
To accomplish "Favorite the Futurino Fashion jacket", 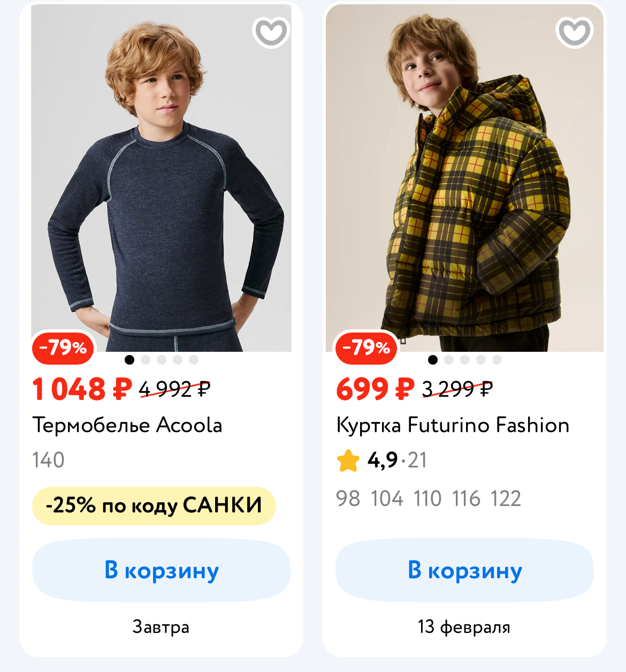I will [x=575, y=32].
